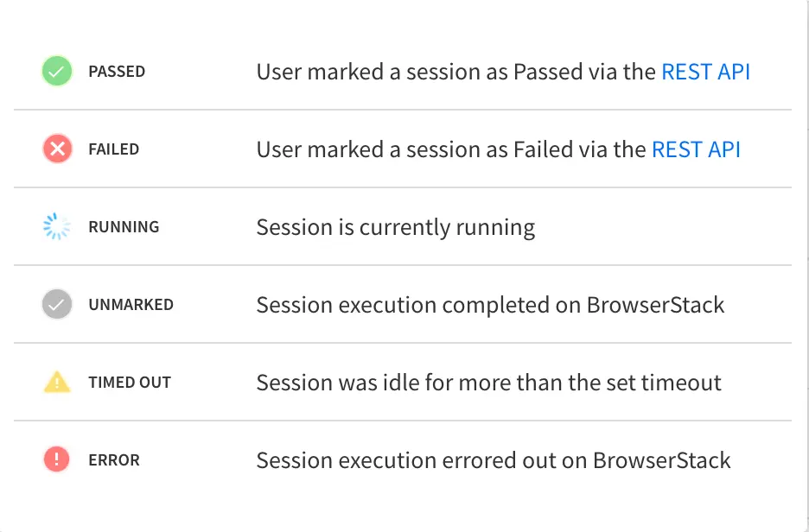
Task: Click the grey Unmarked checkmark icon
Action: coord(57,305)
